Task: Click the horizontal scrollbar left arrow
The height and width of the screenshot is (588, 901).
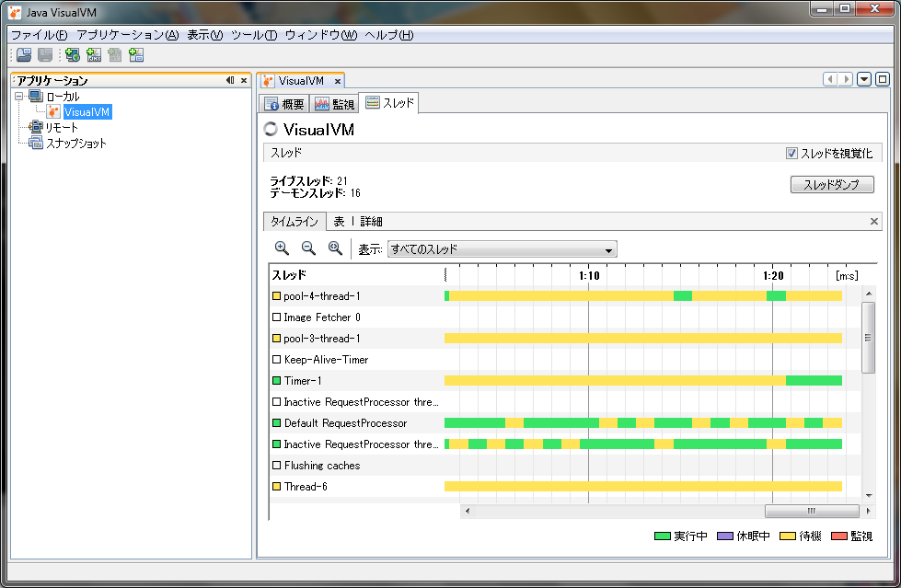Action: (x=468, y=511)
